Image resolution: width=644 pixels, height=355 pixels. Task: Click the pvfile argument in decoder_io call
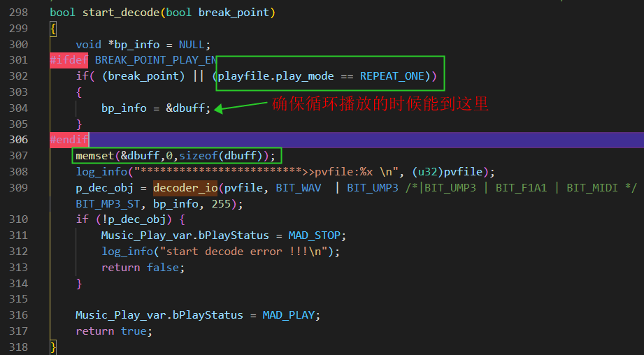(x=243, y=187)
